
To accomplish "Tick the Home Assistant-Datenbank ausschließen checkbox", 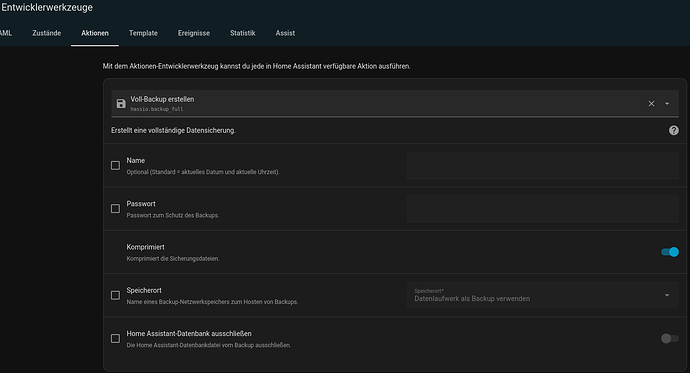I will click(115, 338).
